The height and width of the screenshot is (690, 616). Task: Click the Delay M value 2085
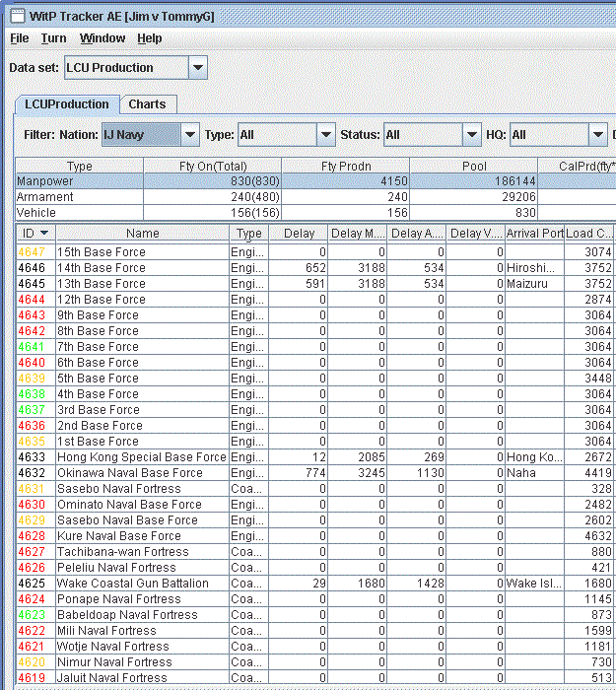[372, 457]
